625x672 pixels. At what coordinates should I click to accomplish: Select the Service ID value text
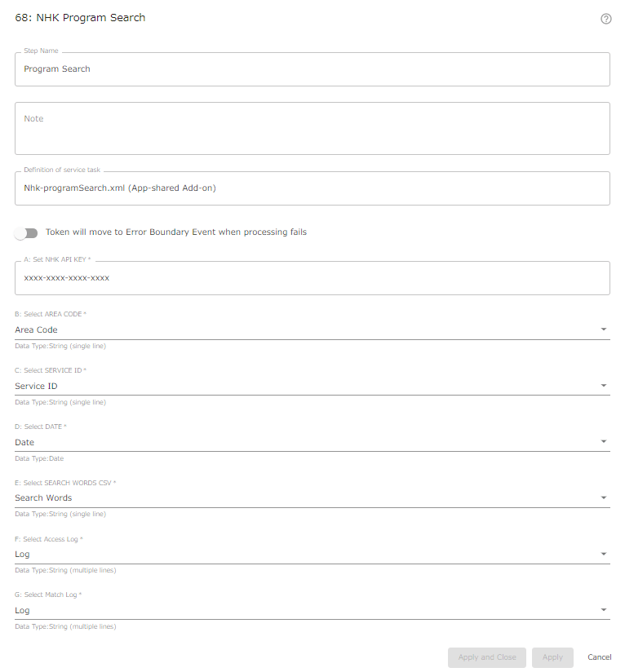click(36, 386)
